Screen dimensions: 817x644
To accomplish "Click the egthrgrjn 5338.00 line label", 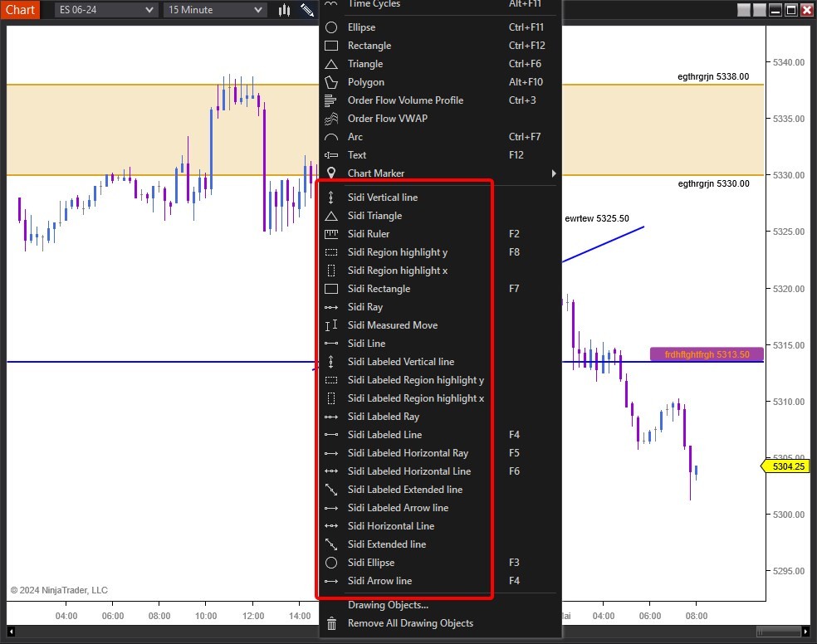I will [x=712, y=76].
